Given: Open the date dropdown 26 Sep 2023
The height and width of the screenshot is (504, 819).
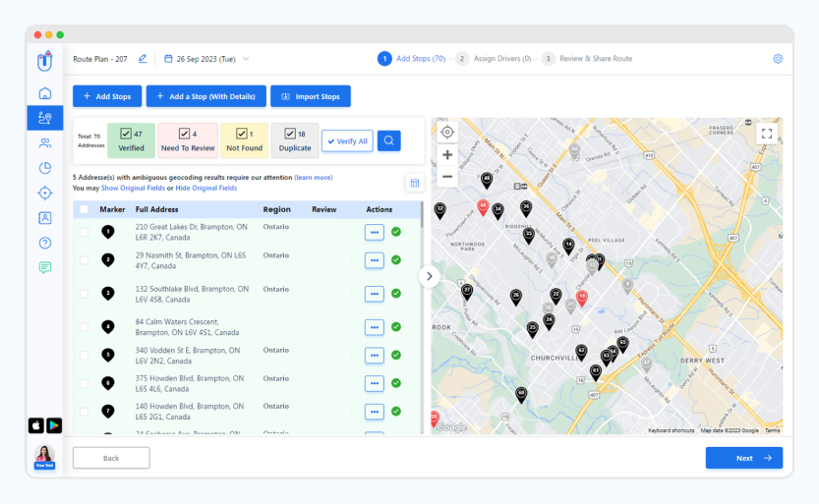Looking at the screenshot, I should coord(206,59).
